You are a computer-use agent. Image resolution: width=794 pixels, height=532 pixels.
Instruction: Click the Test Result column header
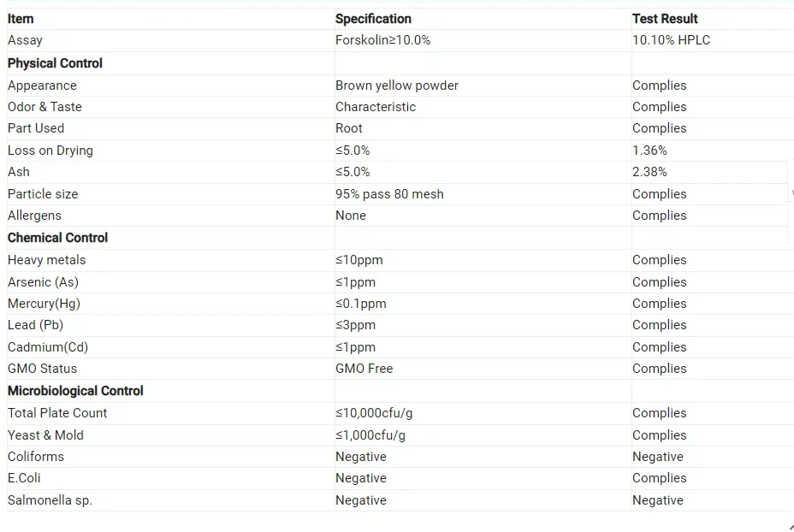(x=665, y=19)
